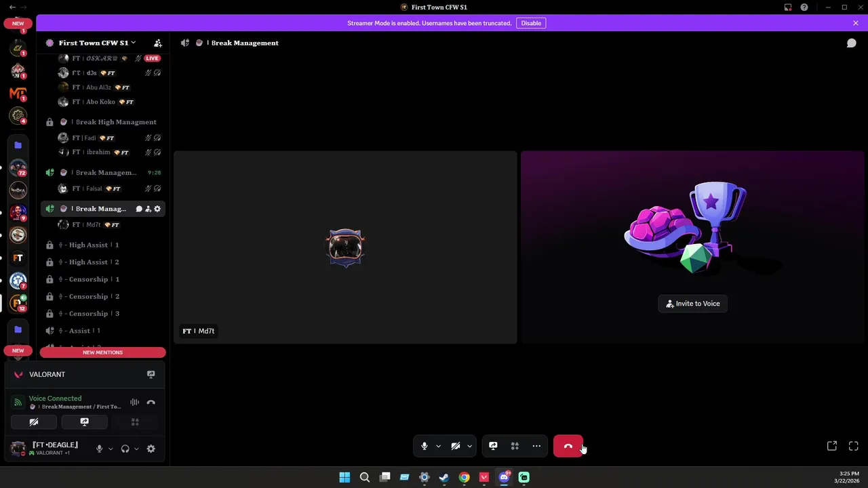Join Censorship | 3 channel
Image resolution: width=868 pixels, height=488 pixels.
pyautogui.click(x=102, y=313)
